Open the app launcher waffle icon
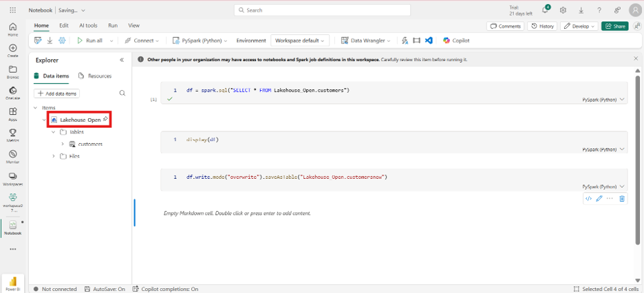644x293 pixels. coord(13,10)
